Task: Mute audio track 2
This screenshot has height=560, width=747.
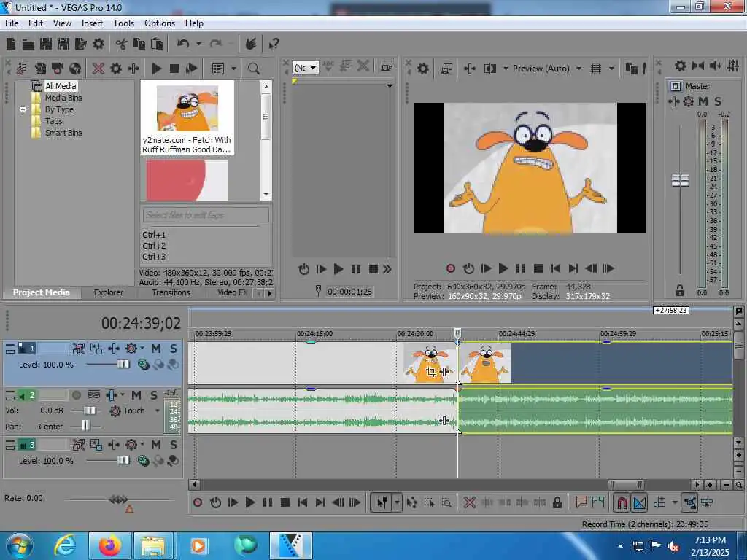Action: [x=136, y=395]
